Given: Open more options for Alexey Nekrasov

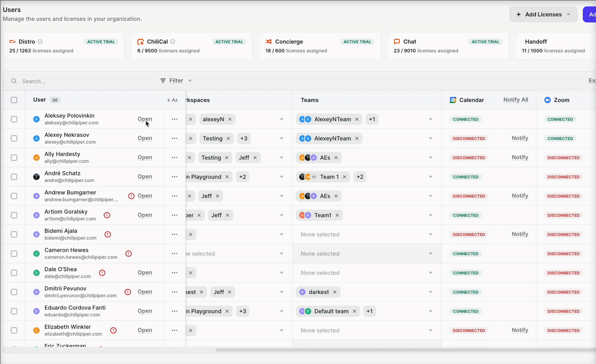Looking at the screenshot, I should [175, 138].
